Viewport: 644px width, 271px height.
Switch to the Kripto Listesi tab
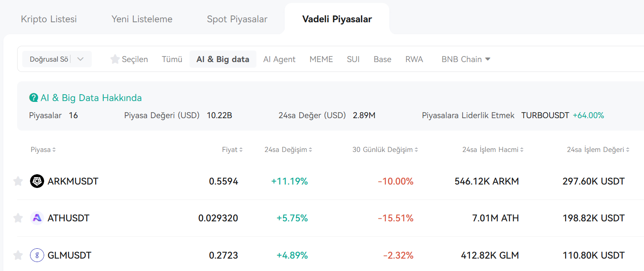point(49,19)
